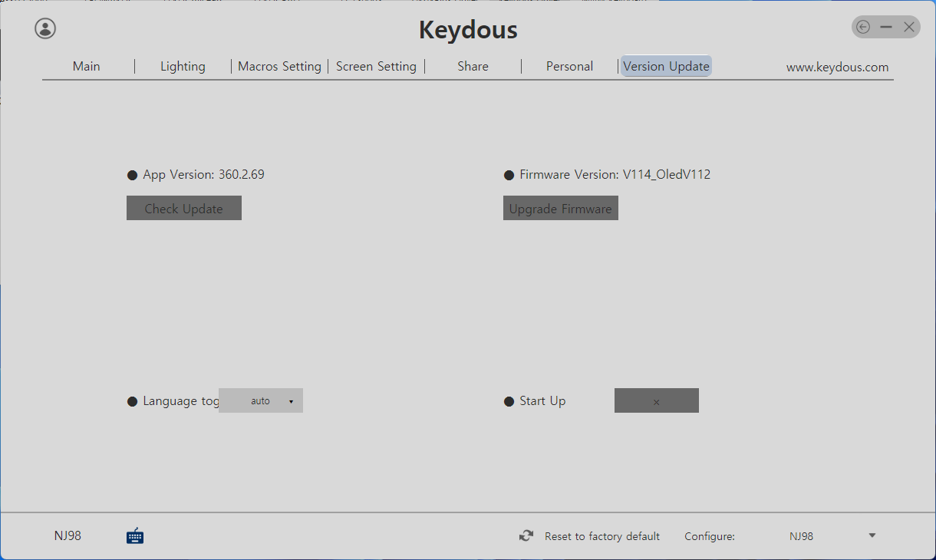Close the Keydous window

click(x=909, y=27)
